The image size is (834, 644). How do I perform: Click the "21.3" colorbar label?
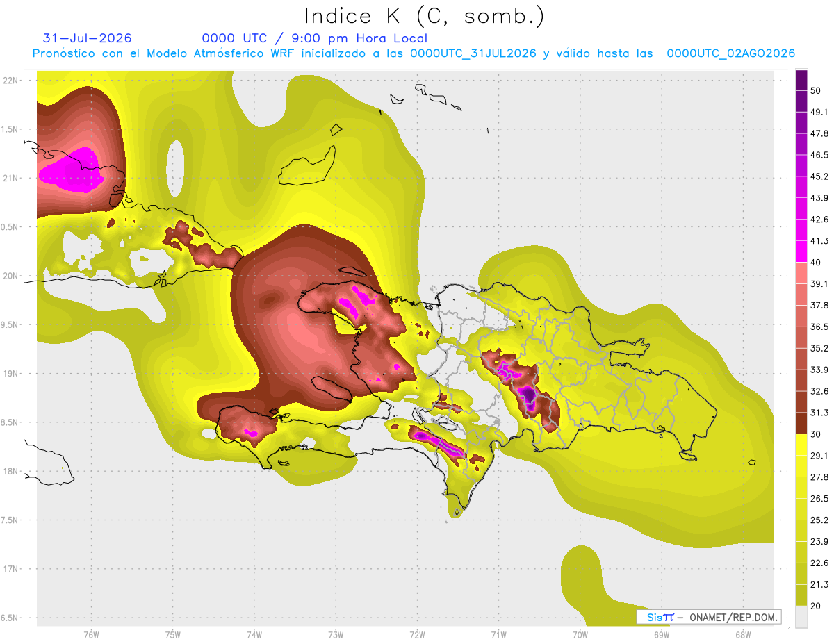pos(819,584)
